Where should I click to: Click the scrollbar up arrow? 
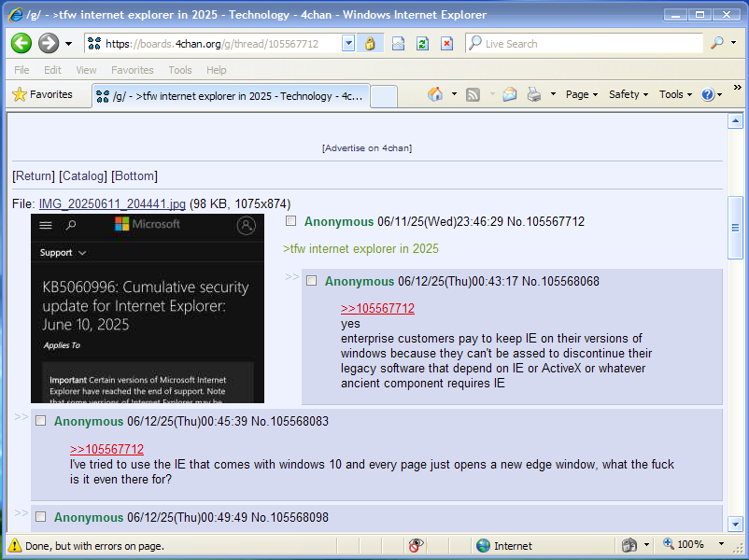(735, 120)
